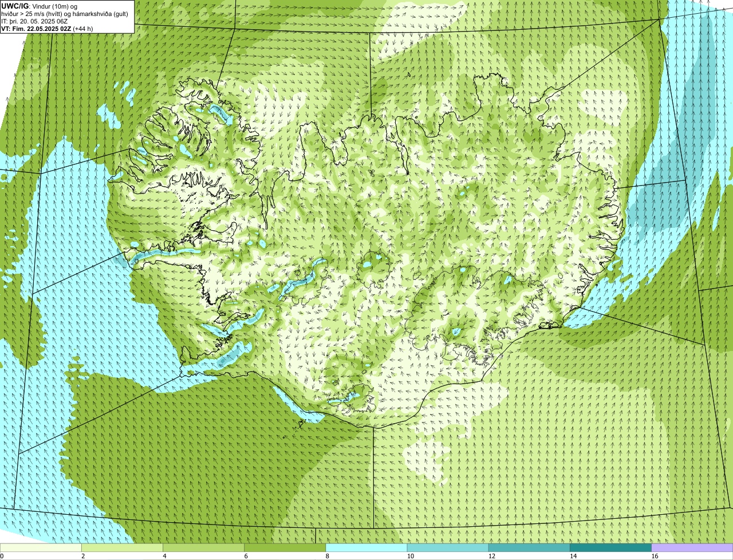Click the legend scale label '10'
Screen dimensions: 733x560
click(410, 556)
